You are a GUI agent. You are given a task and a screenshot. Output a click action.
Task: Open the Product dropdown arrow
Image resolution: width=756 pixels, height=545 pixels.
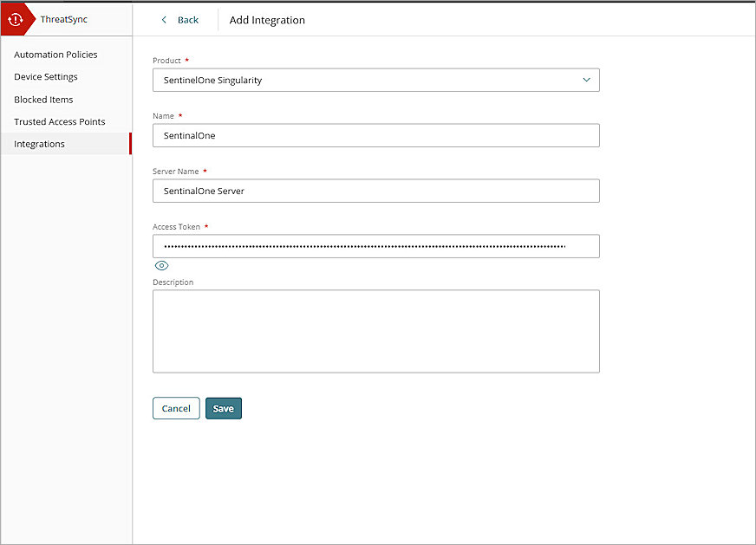(x=586, y=80)
